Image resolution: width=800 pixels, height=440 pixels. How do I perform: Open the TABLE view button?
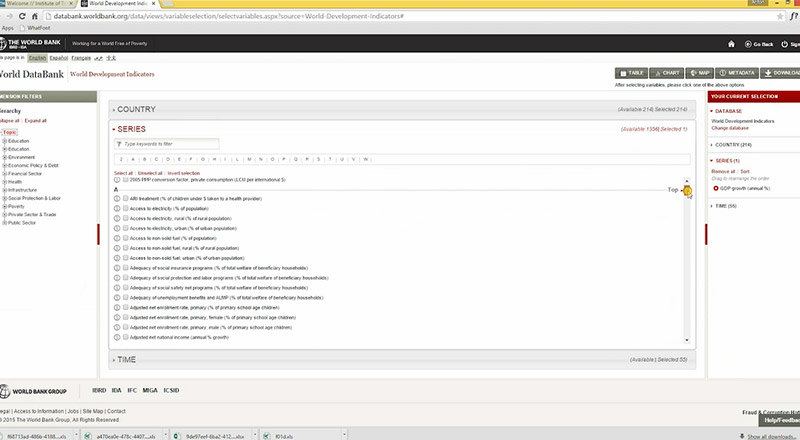(x=631, y=73)
